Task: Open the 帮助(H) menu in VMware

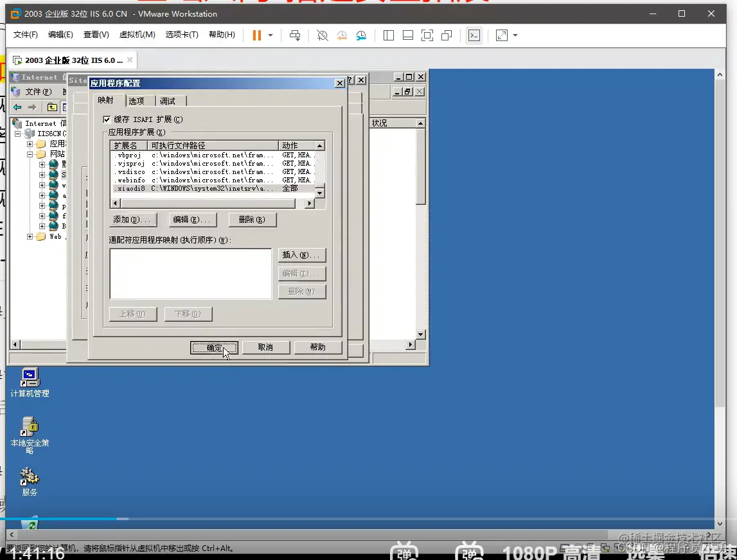Action: tap(222, 35)
